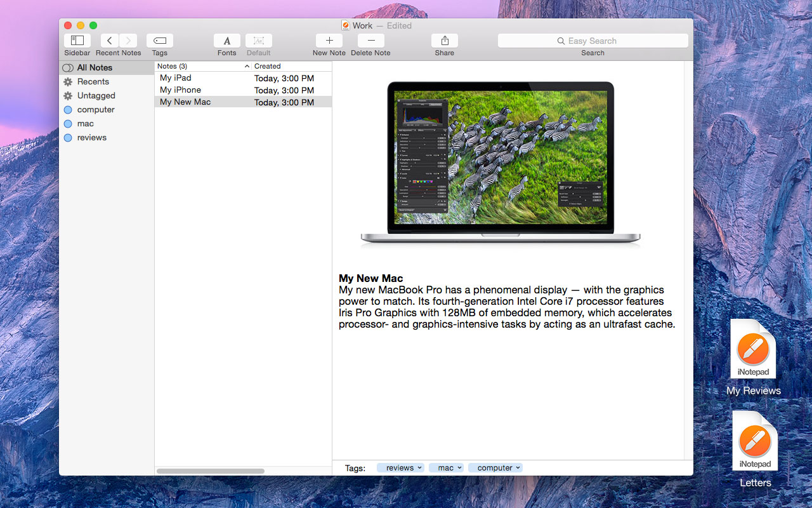The height and width of the screenshot is (508, 812).
Task: Expand the mac tag token dropdown
Action: 459,468
